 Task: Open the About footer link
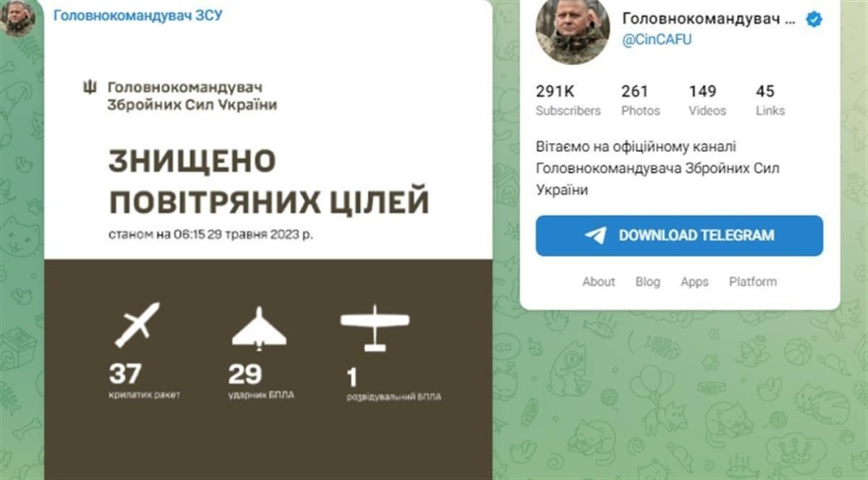pos(598,282)
